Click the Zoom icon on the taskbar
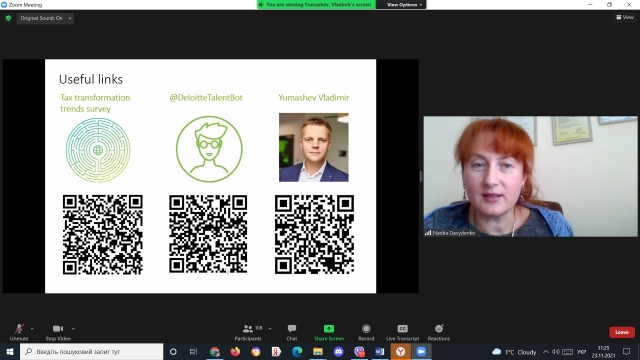Image resolution: width=640 pixels, height=360 pixels. click(421, 351)
